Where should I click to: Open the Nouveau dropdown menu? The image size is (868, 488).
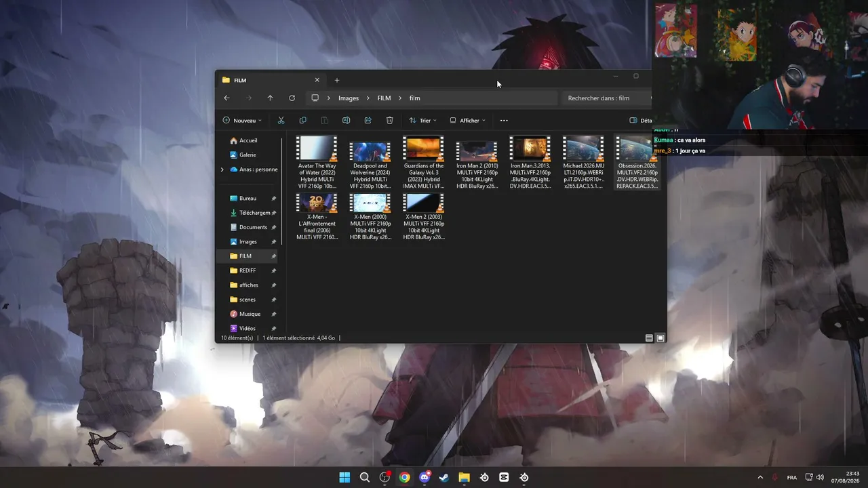point(242,121)
